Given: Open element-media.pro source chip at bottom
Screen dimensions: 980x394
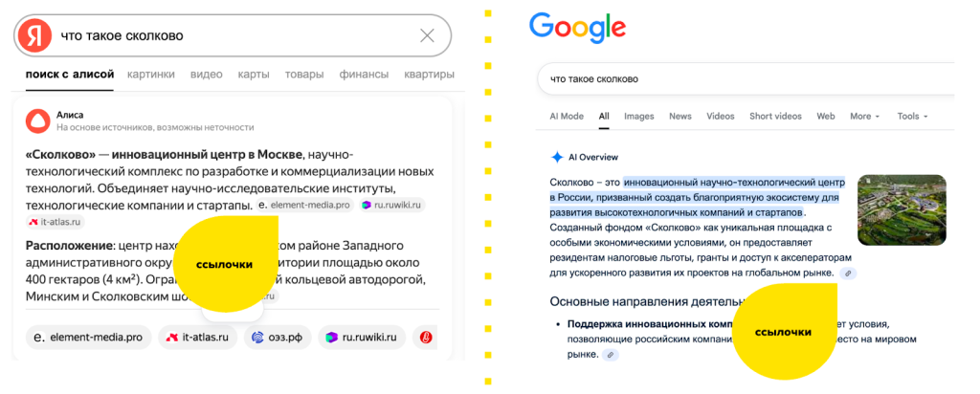Looking at the screenshot, I should 88,337.
